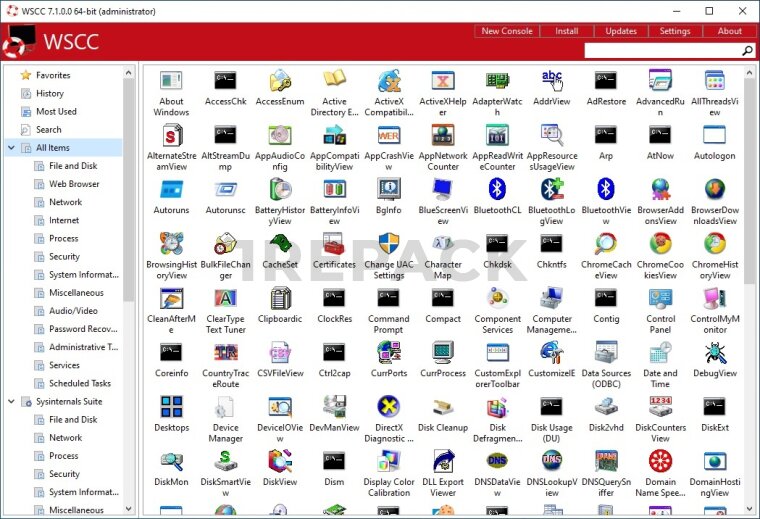Select Favorites in the sidebar
The image size is (760, 519).
tap(53, 75)
